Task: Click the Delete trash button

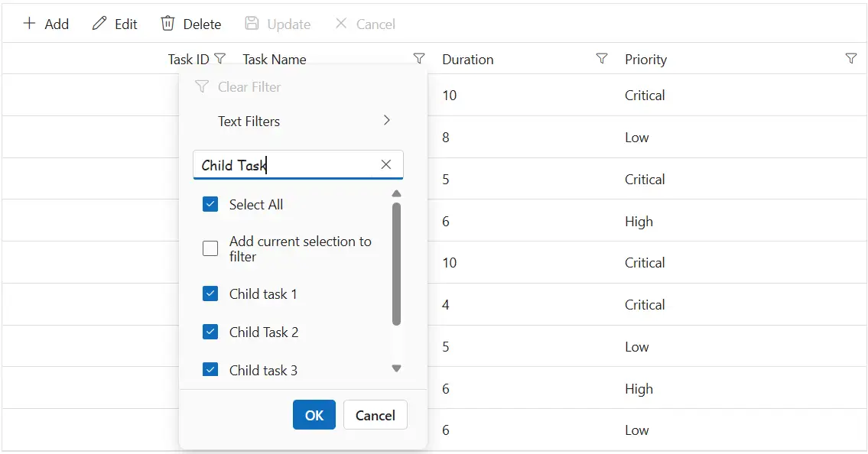Action: 191,24
